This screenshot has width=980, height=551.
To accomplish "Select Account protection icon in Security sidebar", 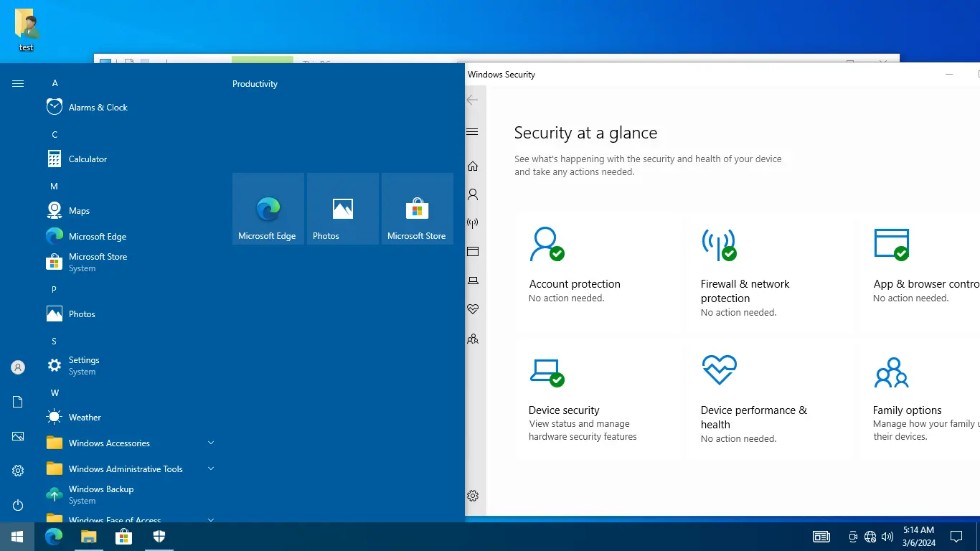I will coord(473,194).
